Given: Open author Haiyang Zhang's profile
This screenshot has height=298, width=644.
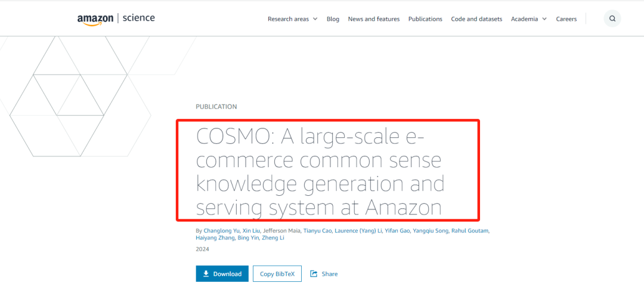Looking at the screenshot, I should tap(215, 238).
